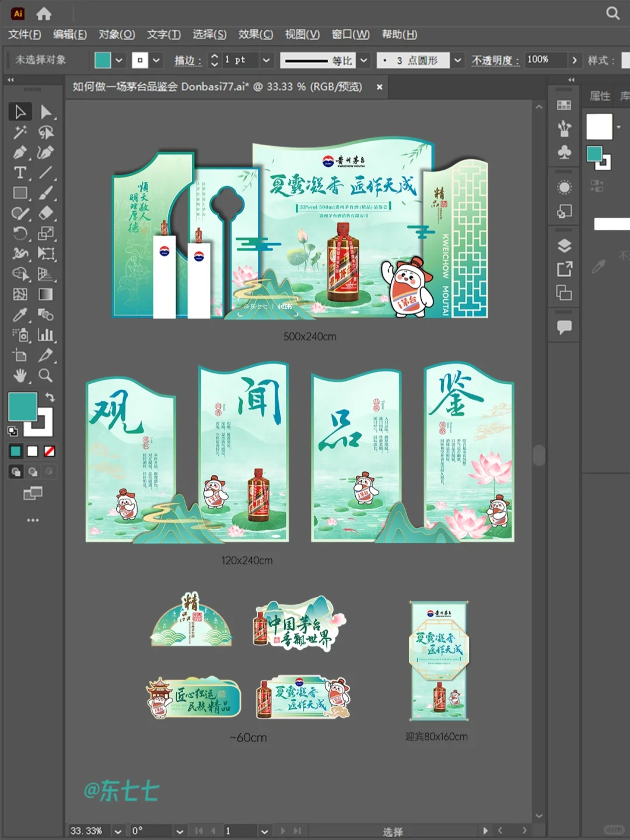Open the 文字(T) menu
Image resolution: width=630 pixels, height=840 pixels.
(x=164, y=34)
